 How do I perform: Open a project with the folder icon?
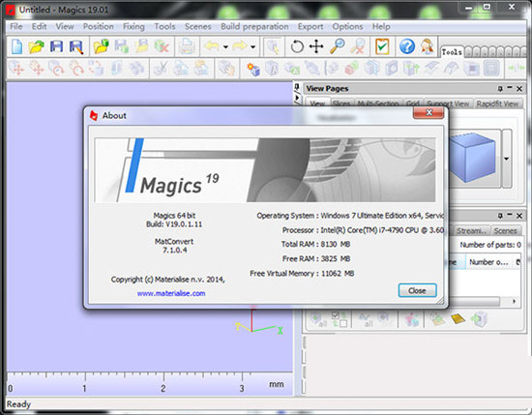click(x=37, y=46)
